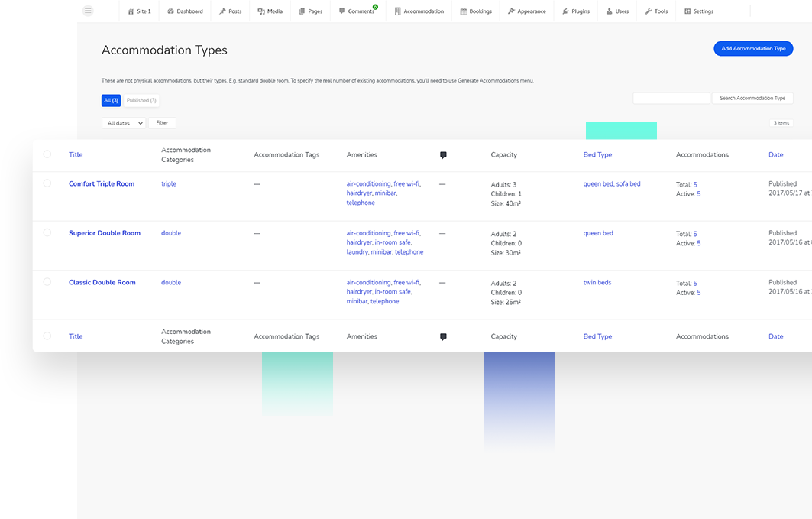Screen dimensions: 812x519
Task: Click the Add Accommodation Type button
Action: click(x=753, y=49)
